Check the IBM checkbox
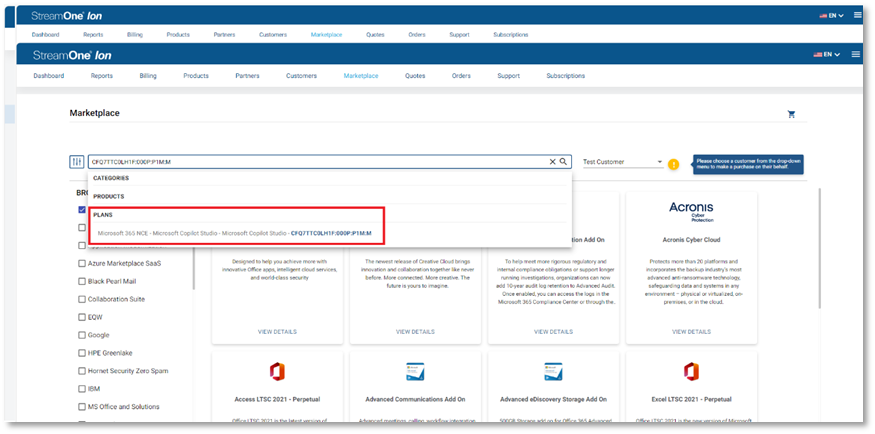Image resolution: width=875 pixels, height=434 pixels. (82, 389)
